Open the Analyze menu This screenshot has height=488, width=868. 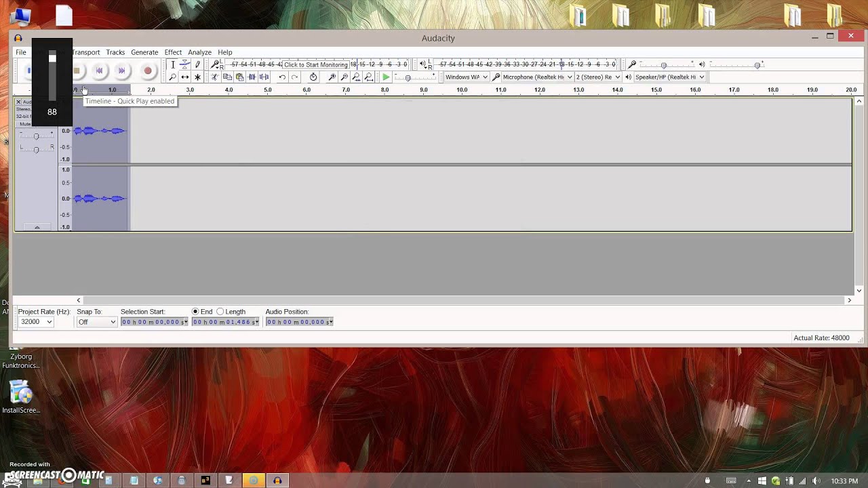pyautogui.click(x=199, y=52)
